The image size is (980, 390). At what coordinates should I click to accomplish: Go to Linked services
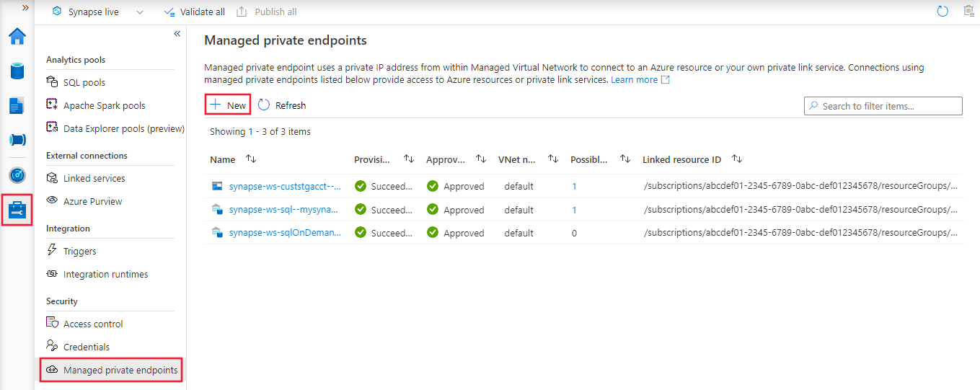[x=94, y=179]
